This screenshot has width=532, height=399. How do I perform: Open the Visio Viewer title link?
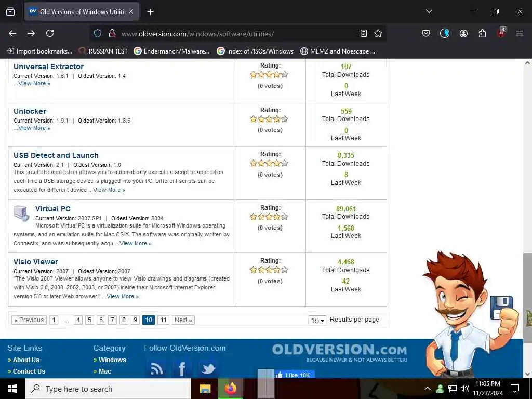(36, 262)
